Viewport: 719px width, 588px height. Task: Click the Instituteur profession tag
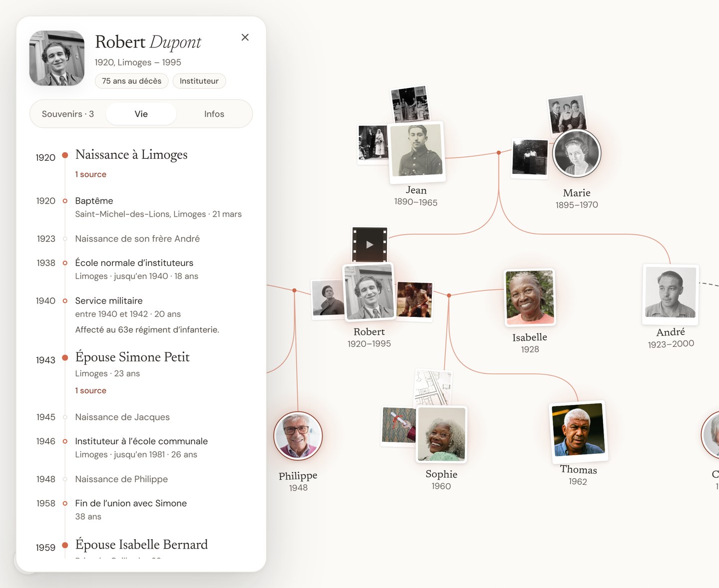(199, 81)
